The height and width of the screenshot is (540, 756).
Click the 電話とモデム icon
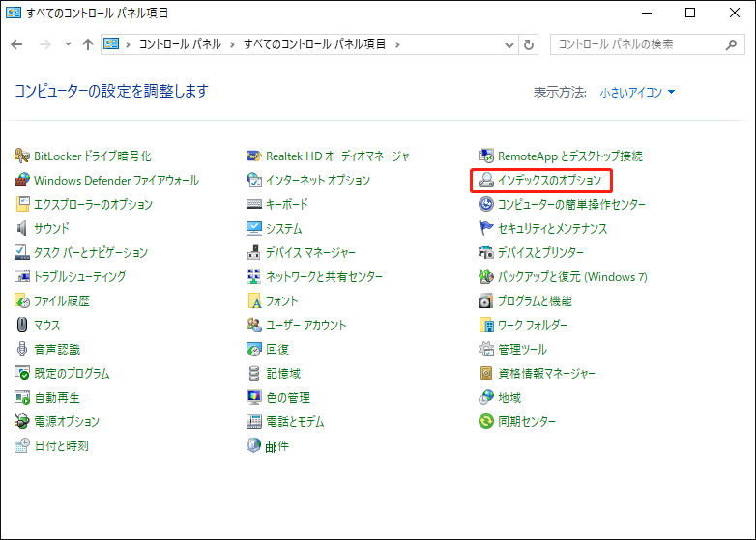tap(254, 421)
